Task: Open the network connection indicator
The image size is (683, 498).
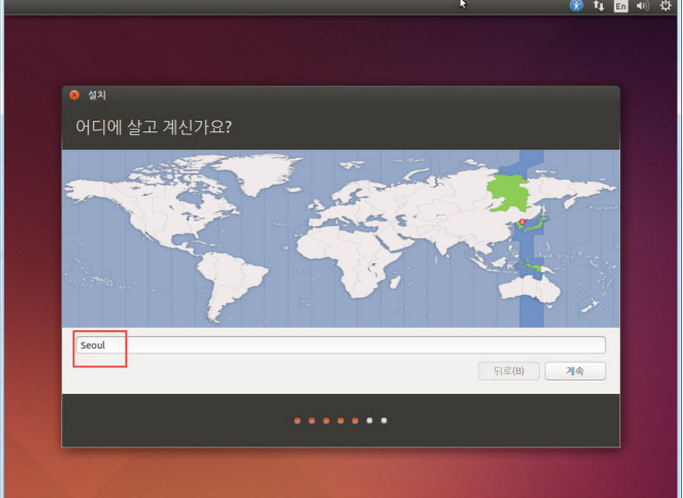Action: tap(598, 6)
